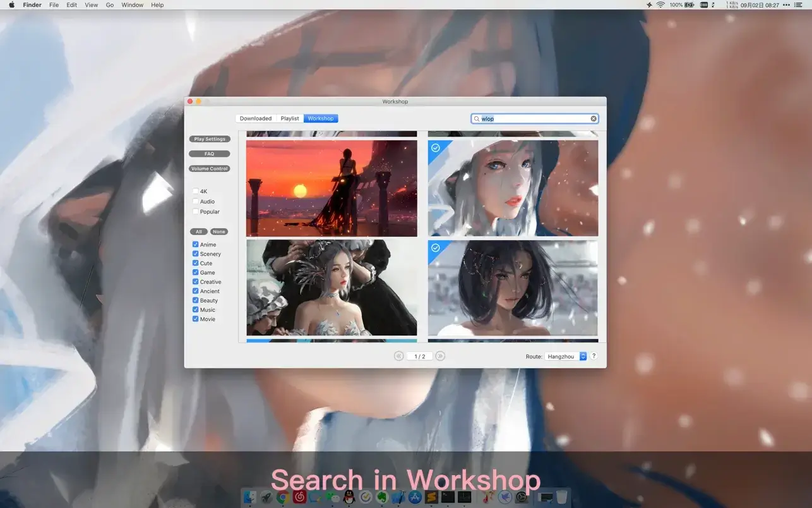Open NetEase Music in the Dock
Viewport: 812px width, 508px height.
pyautogui.click(x=299, y=498)
